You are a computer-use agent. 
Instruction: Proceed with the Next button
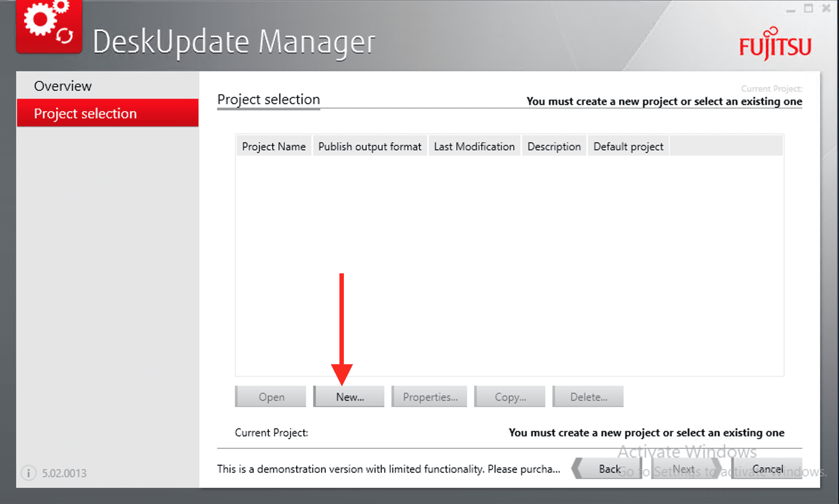[683, 469]
